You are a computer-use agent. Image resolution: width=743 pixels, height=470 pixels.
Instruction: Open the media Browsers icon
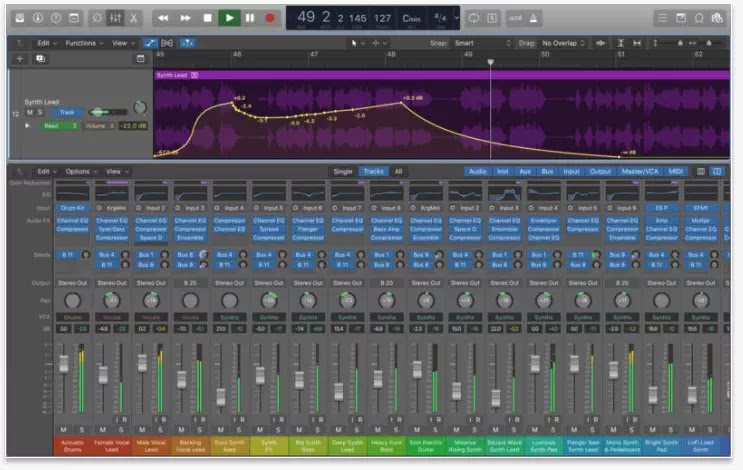pos(717,18)
